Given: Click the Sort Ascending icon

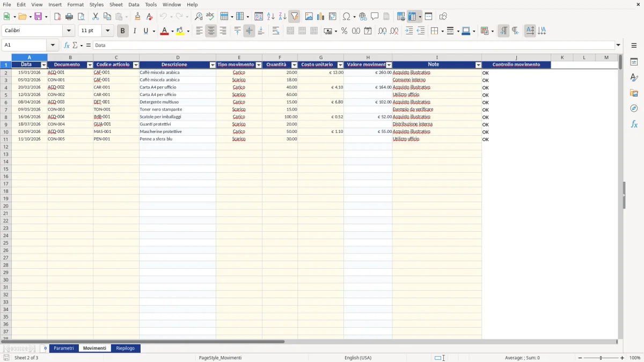Looking at the screenshot, I should tap(270, 17).
